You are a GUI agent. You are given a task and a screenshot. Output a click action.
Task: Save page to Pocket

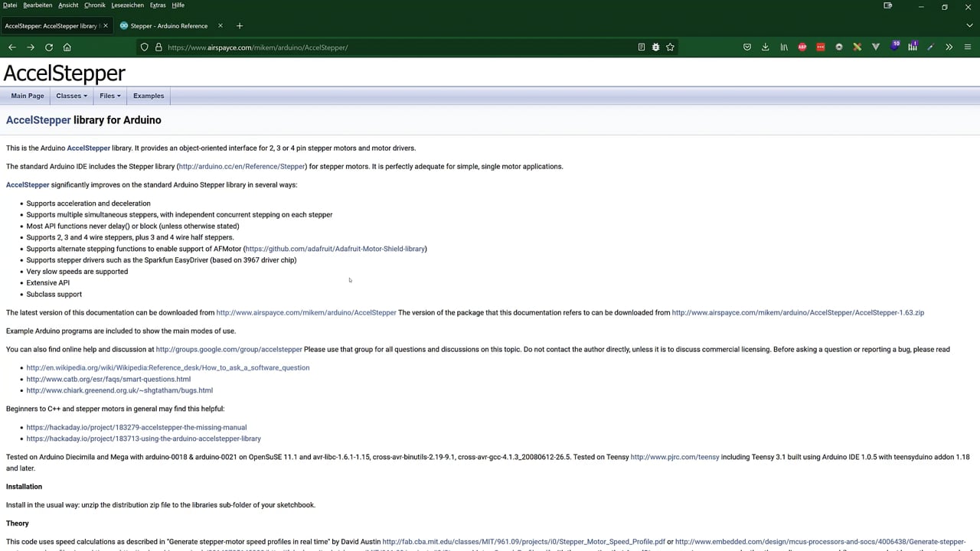(x=747, y=47)
